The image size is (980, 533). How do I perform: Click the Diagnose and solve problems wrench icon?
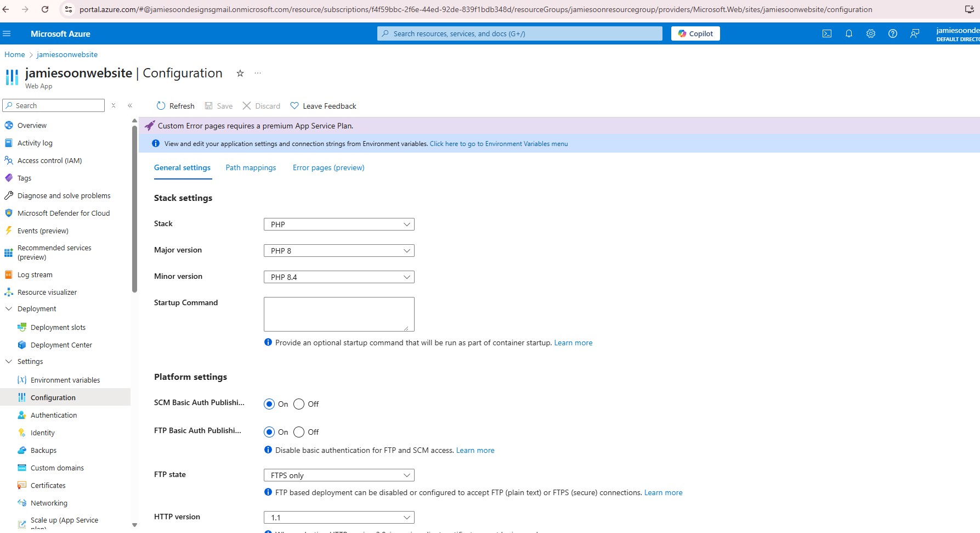coord(9,195)
